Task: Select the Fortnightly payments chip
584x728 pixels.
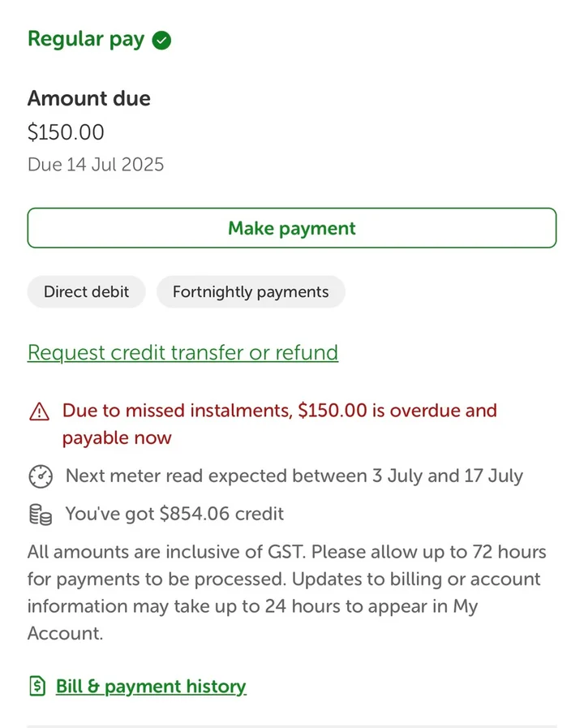Action: tap(251, 292)
